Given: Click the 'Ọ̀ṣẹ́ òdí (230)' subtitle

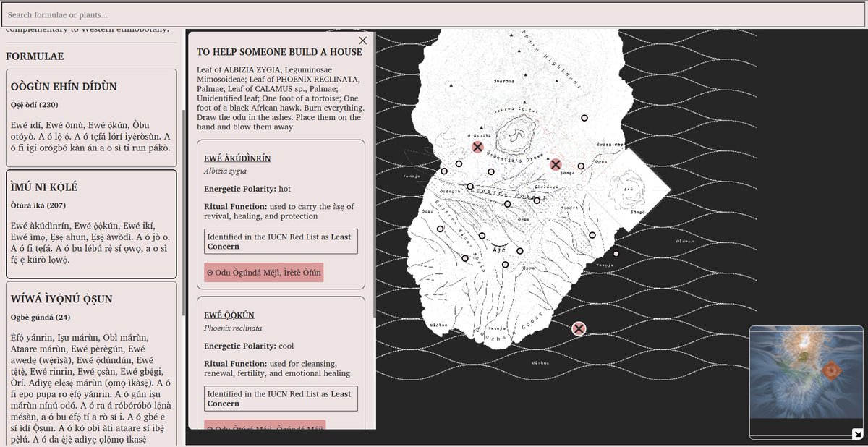Looking at the screenshot, I should pos(35,104).
